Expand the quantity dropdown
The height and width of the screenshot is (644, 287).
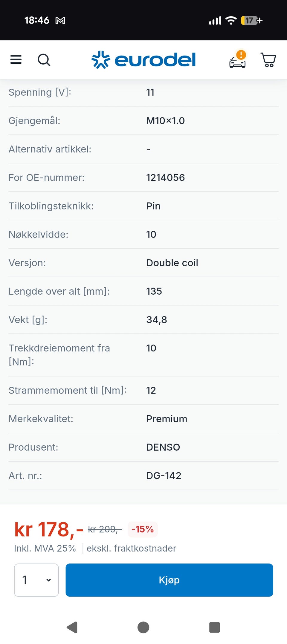pyautogui.click(x=36, y=580)
